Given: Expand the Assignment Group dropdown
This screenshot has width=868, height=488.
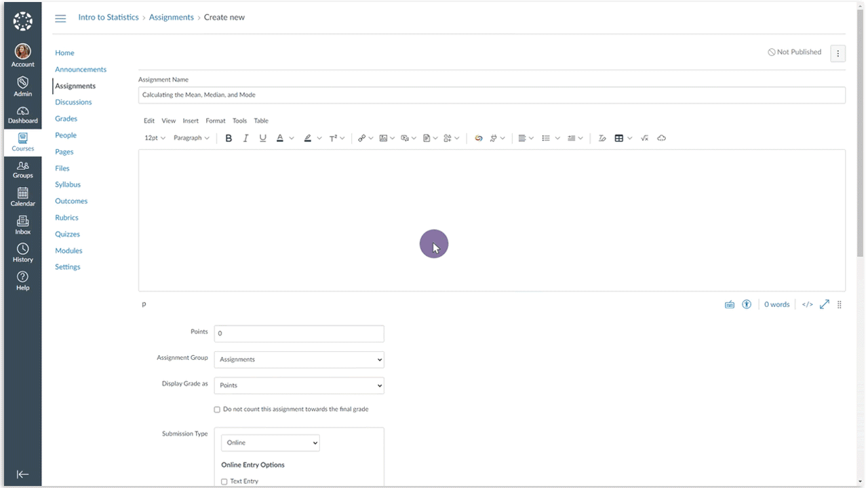Looking at the screenshot, I should [x=299, y=359].
